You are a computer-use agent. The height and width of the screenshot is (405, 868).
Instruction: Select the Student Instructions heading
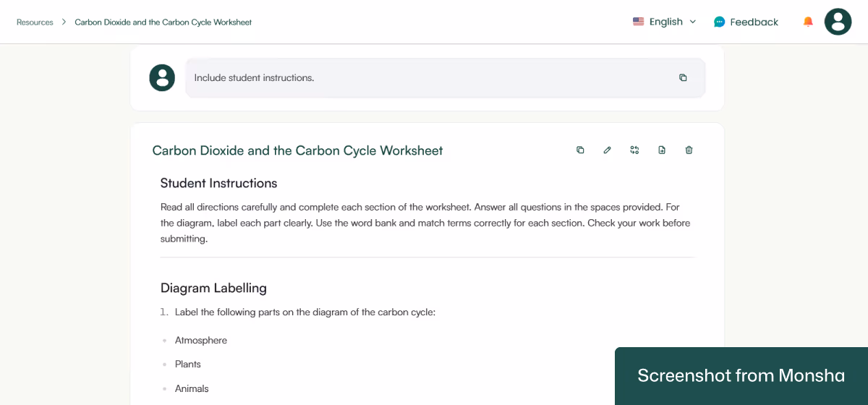click(218, 183)
